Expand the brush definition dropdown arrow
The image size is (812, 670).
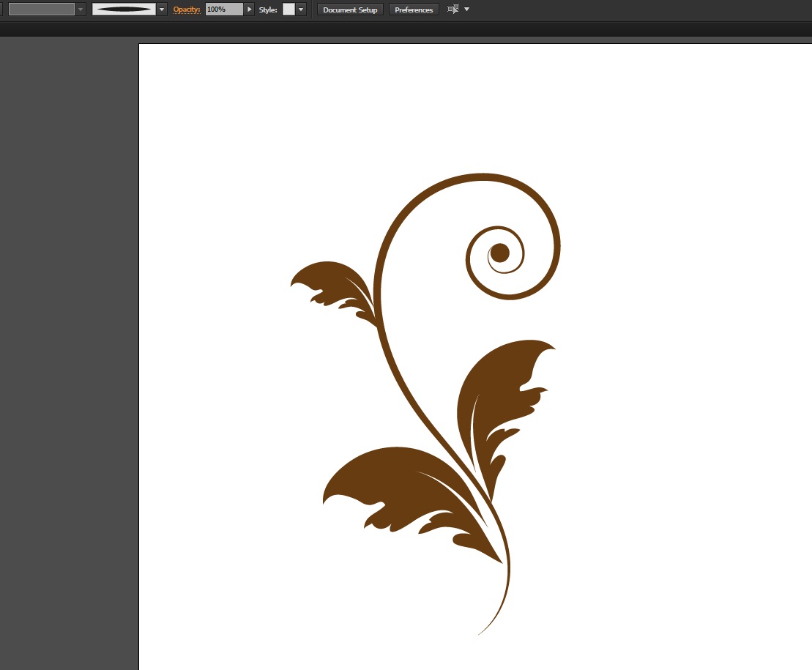click(162, 10)
